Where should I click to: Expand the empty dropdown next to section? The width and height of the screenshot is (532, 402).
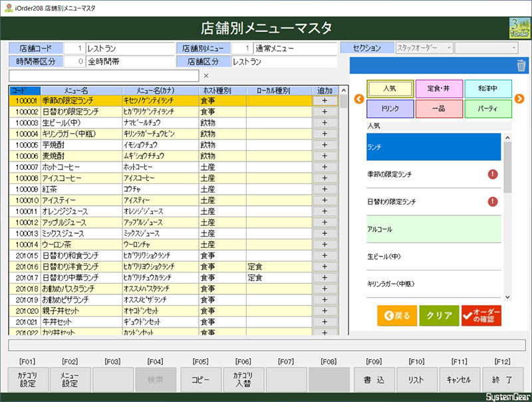tap(486, 48)
